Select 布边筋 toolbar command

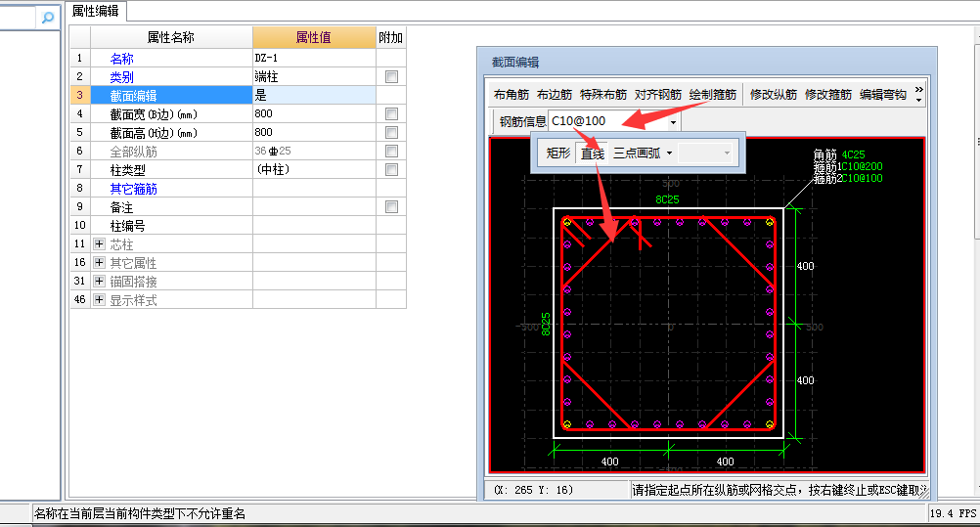pos(555,95)
